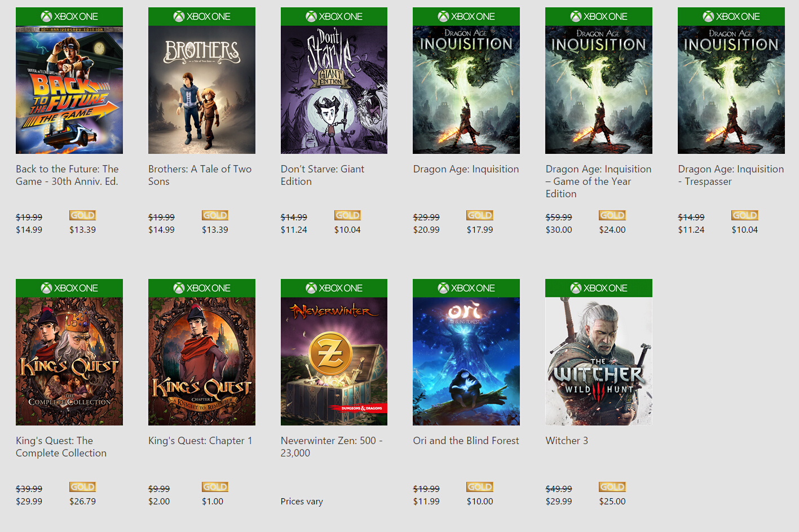Image resolution: width=799 pixels, height=532 pixels.
Task: Open Back to the Future game cover
Action: click(69, 90)
